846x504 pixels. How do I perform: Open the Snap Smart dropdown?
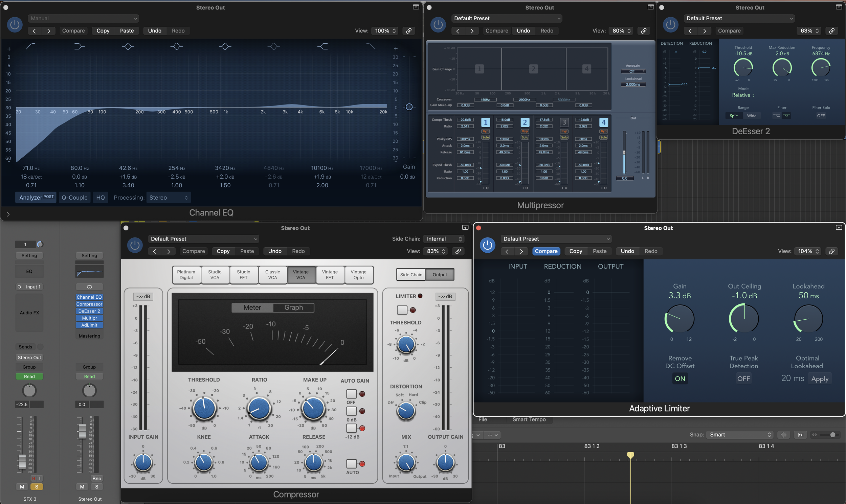click(740, 435)
